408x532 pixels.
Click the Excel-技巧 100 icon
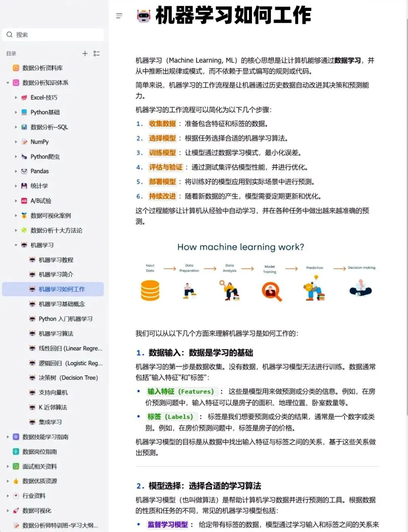point(24,98)
